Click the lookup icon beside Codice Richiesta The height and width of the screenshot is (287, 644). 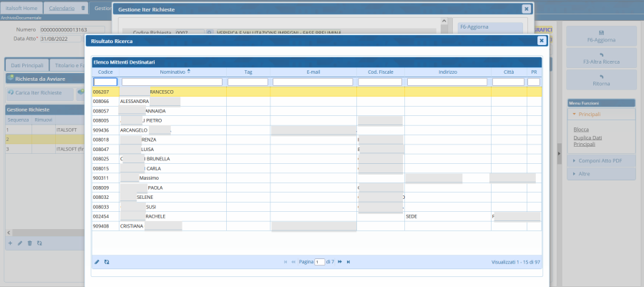pyautogui.click(x=209, y=33)
